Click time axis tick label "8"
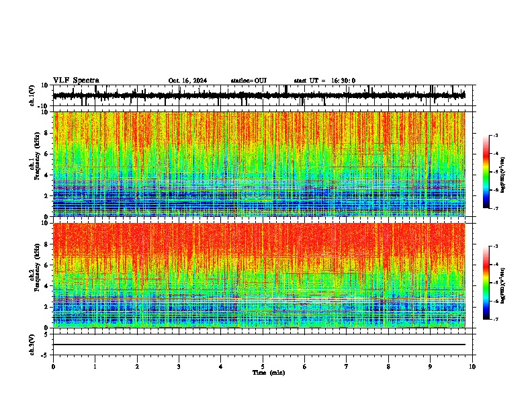Image resolution: width=532 pixels, height=411 pixels. pos(388,367)
